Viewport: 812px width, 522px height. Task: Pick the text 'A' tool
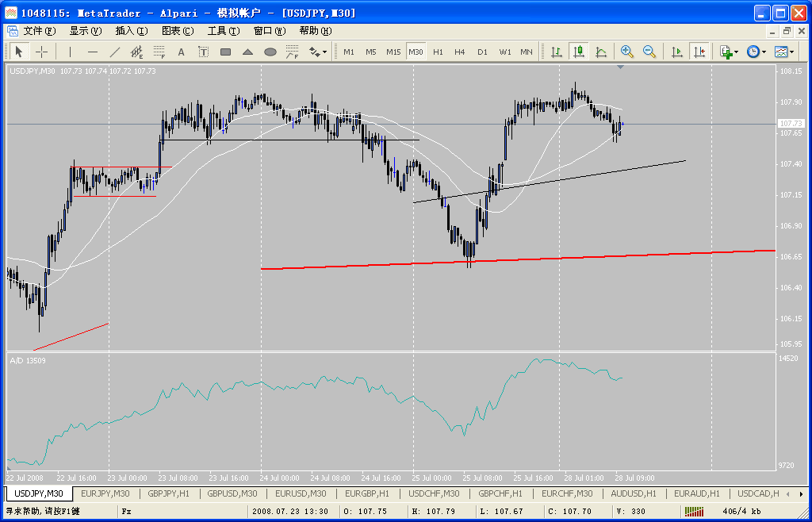(182, 52)
